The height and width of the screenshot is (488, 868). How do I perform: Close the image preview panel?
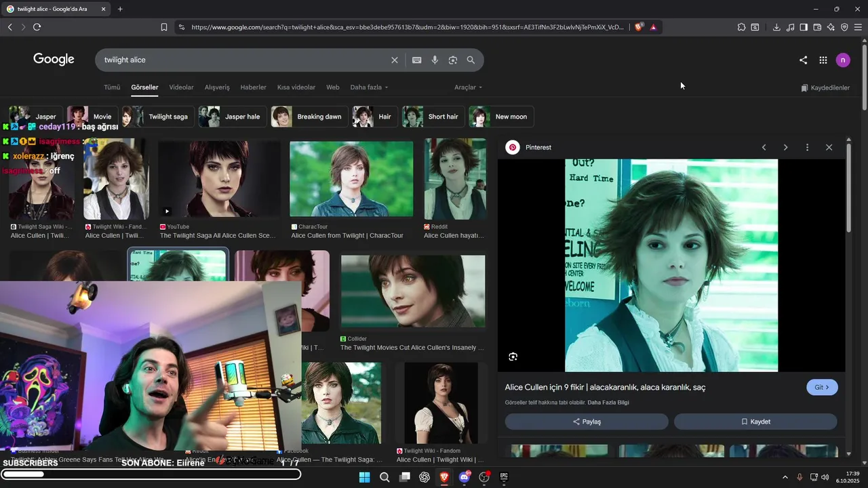click(x=829, y=147)
